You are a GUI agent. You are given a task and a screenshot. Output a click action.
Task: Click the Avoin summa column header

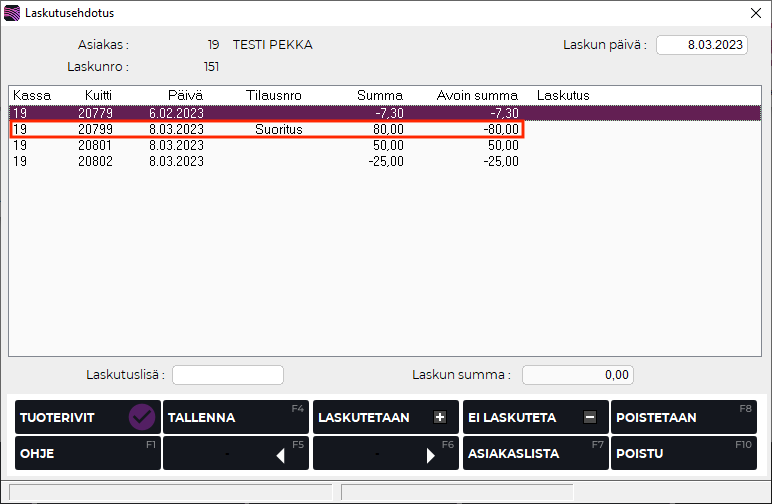coord(477,95)
